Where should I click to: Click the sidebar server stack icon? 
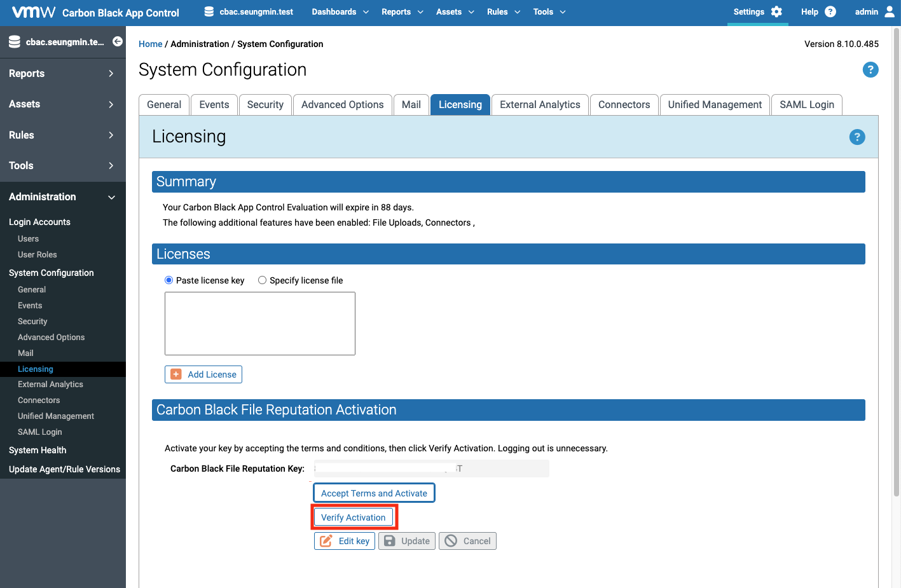[15, 42]
